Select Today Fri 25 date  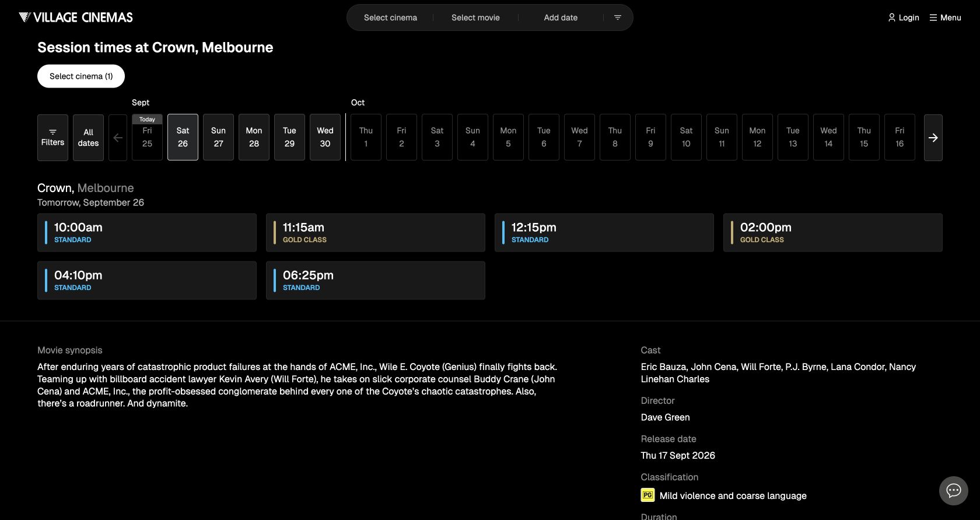click(147, 138)
